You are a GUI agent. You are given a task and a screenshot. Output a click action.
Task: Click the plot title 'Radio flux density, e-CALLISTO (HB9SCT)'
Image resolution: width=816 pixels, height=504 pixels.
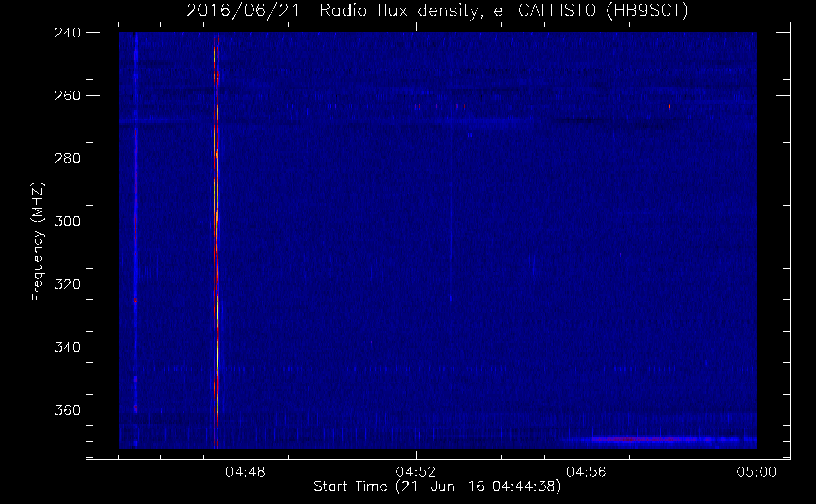(503, 11)
